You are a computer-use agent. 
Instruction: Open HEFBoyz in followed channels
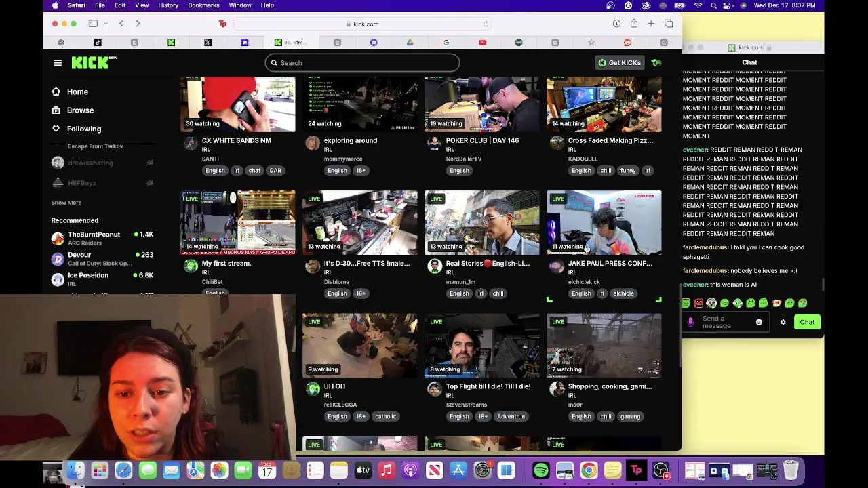point(102,183)
